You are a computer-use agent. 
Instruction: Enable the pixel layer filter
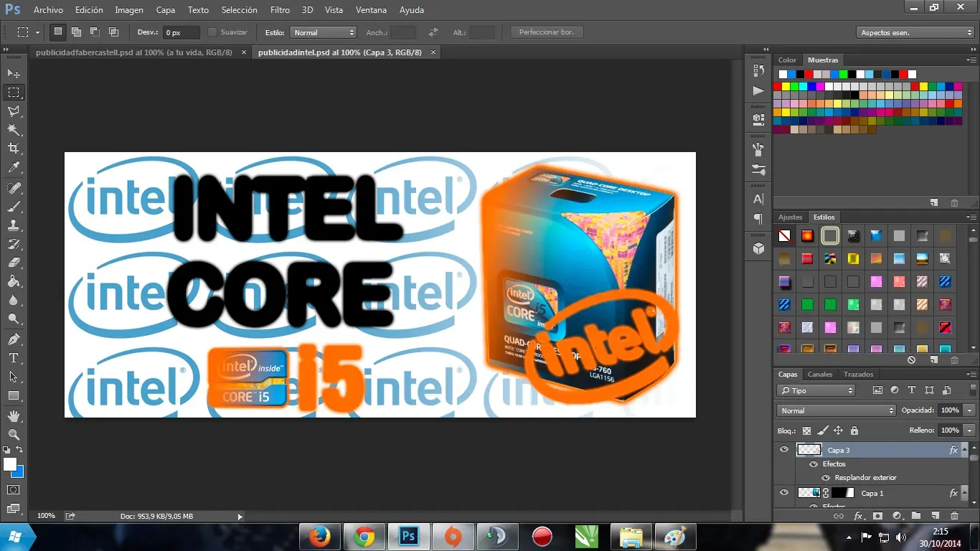point(877,390)
